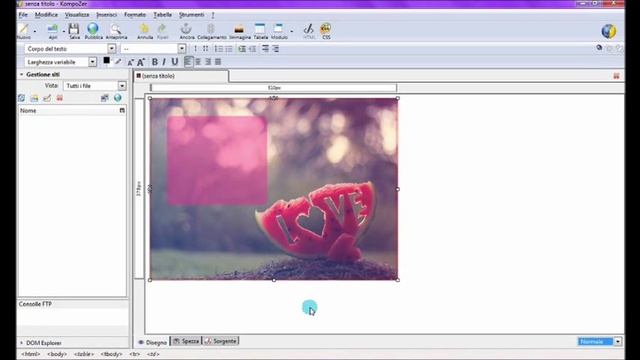Toggle justified text alignment
The height and width of the screenshot is (360, 640).
pos(218,62)
